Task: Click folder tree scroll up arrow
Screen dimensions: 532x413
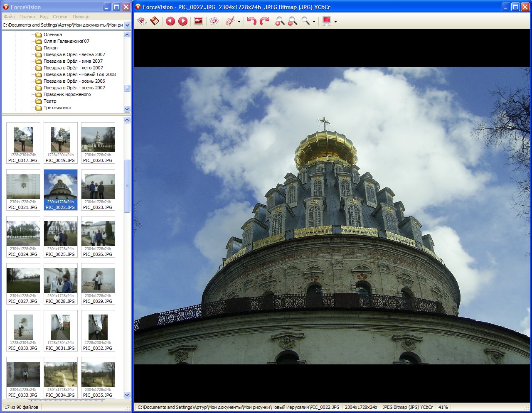Action: coord(127,35)
